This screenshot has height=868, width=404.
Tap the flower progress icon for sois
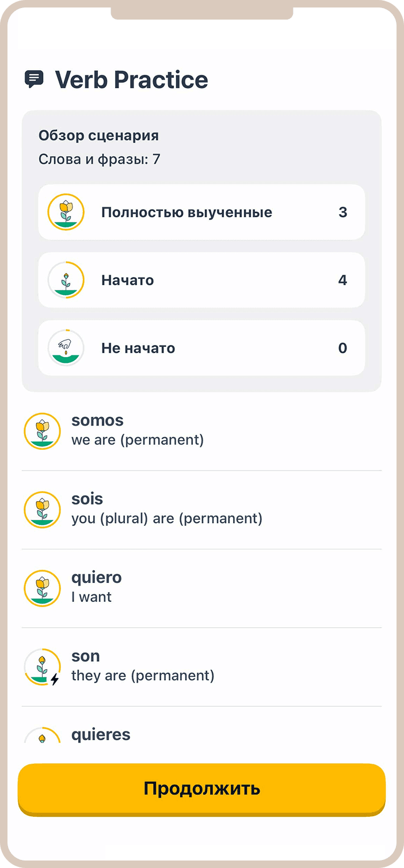click(42, 509)
